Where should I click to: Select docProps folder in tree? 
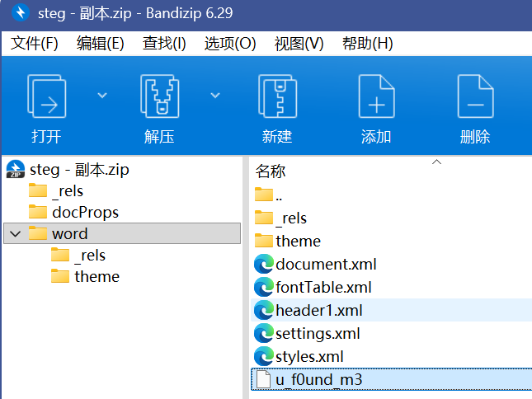click(85, 213)
